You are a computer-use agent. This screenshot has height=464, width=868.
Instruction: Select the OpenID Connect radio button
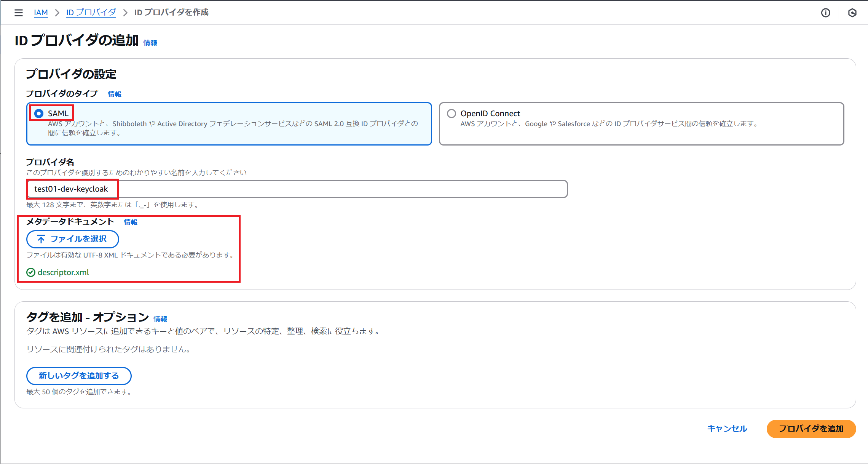(452, 114)
